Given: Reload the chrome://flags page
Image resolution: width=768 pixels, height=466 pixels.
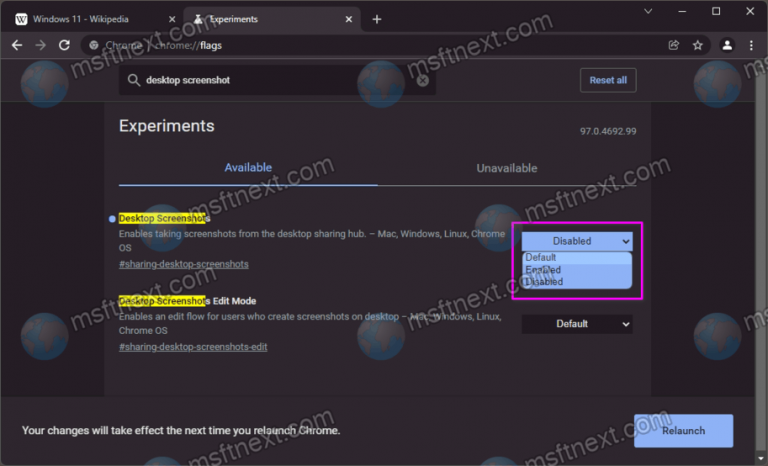Looking at the screenshot, I should (64, 45).
